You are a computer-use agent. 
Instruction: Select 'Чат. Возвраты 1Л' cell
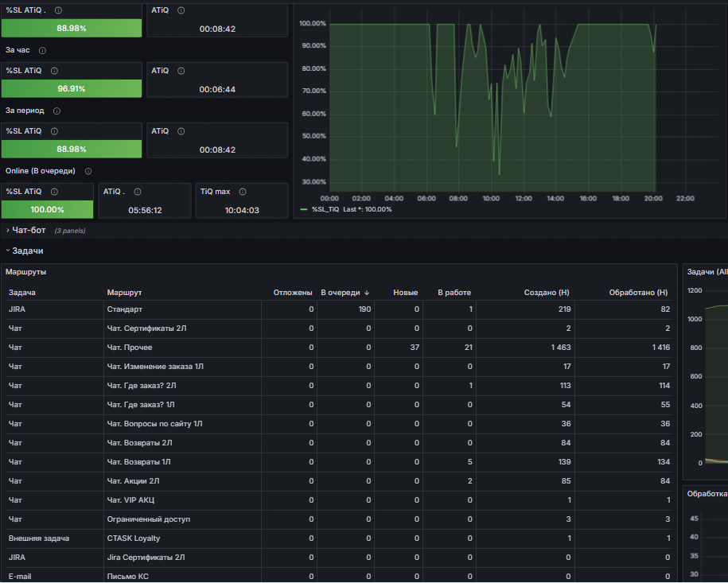182,462
